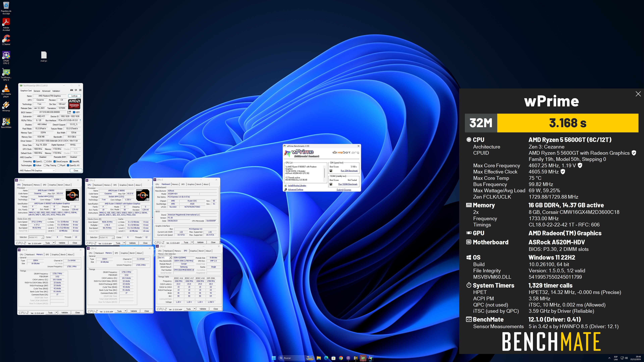Viewport: 644px width, 362px height.
Task: Switch to the Advanced tab in GPU-Z
Action: click(46, 91)
